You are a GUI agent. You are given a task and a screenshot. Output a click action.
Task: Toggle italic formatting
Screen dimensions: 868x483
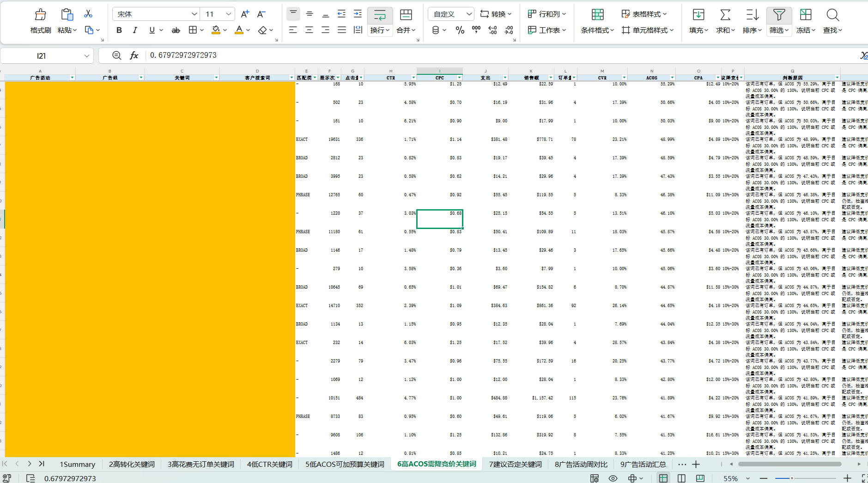(135, 30)
